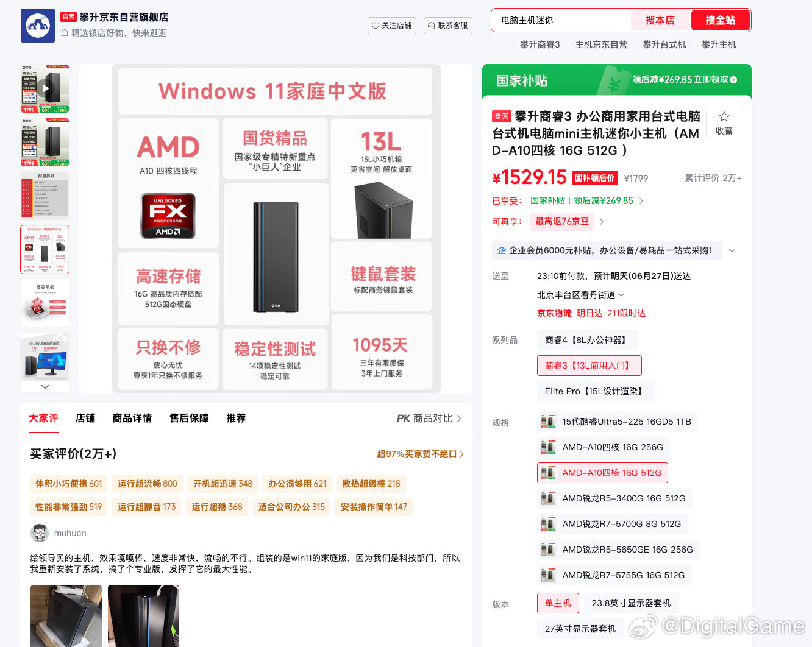Image resolution: width=812 pixels, height=647 pixels.
Task: Click the product icon beside AMD锐龙R5-3400G option
Action: coord(548,498)
